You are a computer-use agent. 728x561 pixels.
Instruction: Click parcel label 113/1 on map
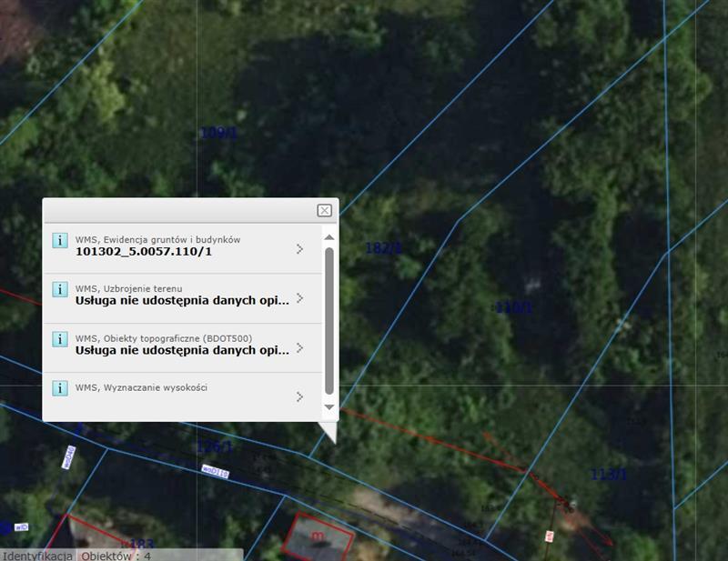tap(609, 475)
